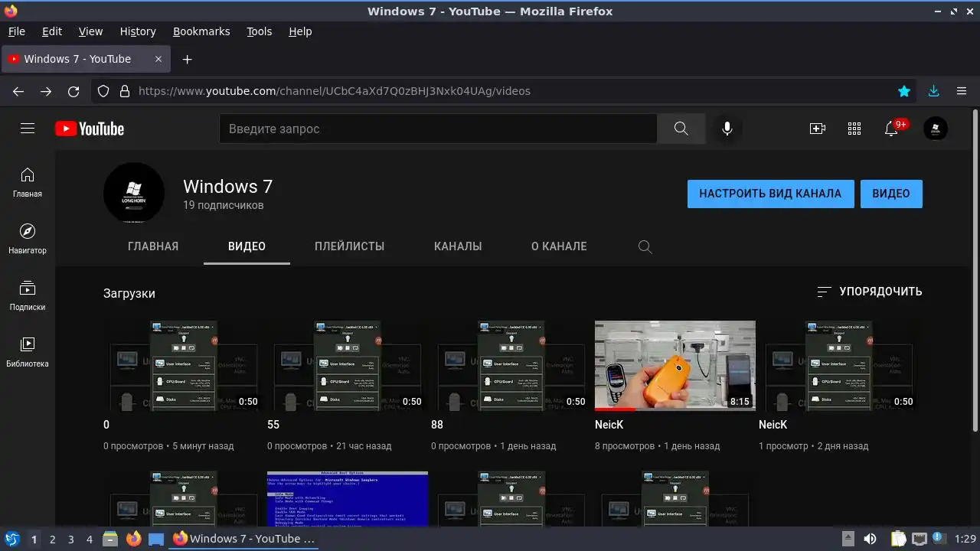Open the Edit menu
This screenshot has height=551, width=980.
[52, 31]
